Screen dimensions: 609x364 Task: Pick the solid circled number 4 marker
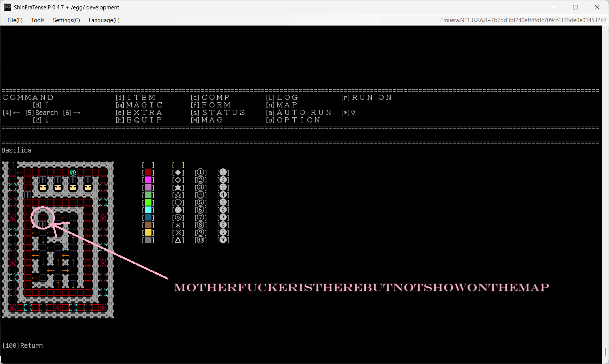(x=223, y=195)
